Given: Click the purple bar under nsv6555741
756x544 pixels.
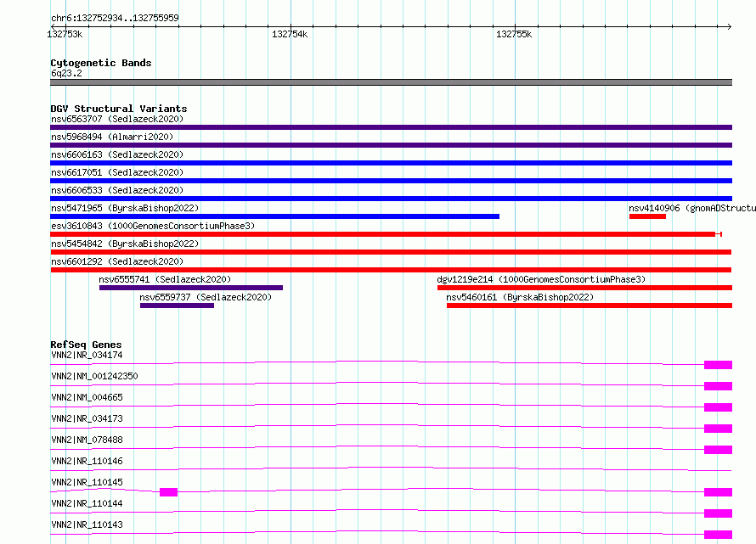Looking at the screenshot, I should [x=191, y=288].
